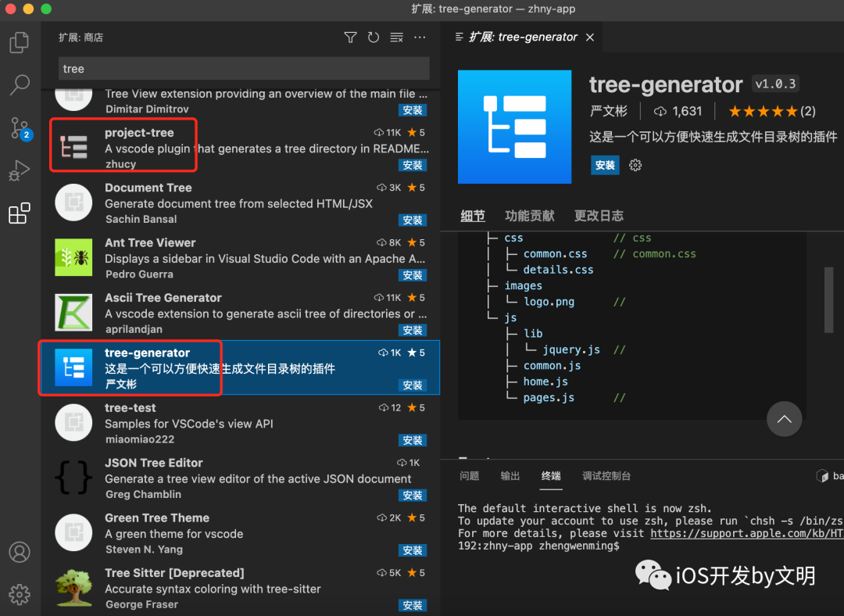The image size is (844, 616).
Task: Click the details page scrollbar thumb
Action: 829,300
